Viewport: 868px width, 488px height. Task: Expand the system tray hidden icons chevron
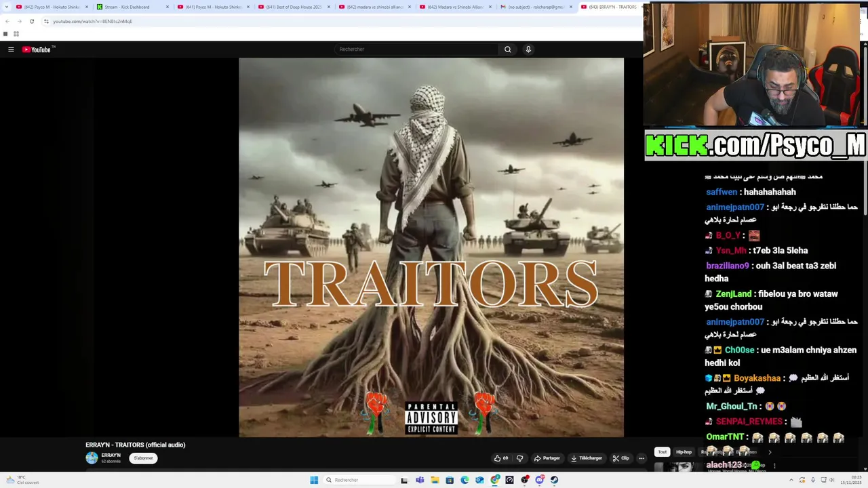791,480
